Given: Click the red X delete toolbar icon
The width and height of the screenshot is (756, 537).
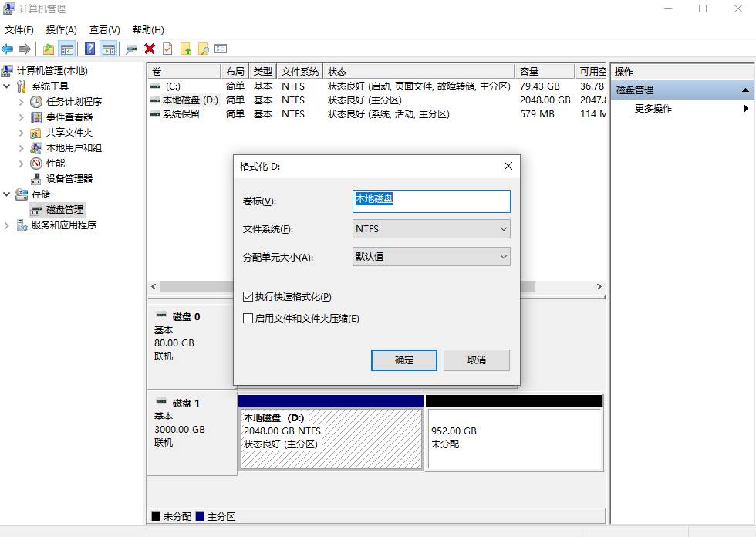Looking at the screenshot, I should pyautogui.click(x=150, y=49).
